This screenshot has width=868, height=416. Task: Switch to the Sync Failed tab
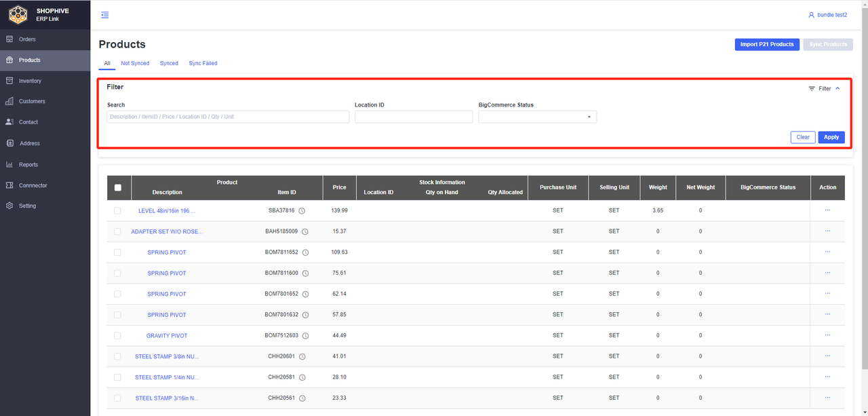point(203,63)
